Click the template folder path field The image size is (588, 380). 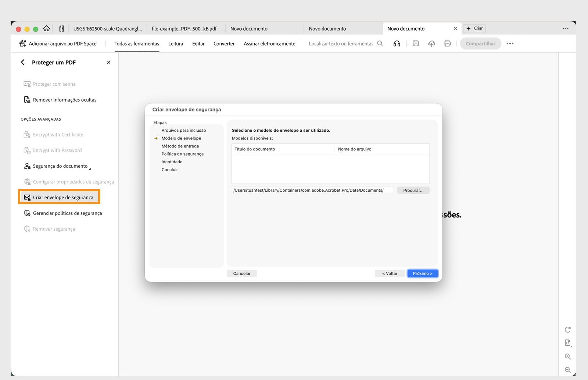tap(312, 190)
